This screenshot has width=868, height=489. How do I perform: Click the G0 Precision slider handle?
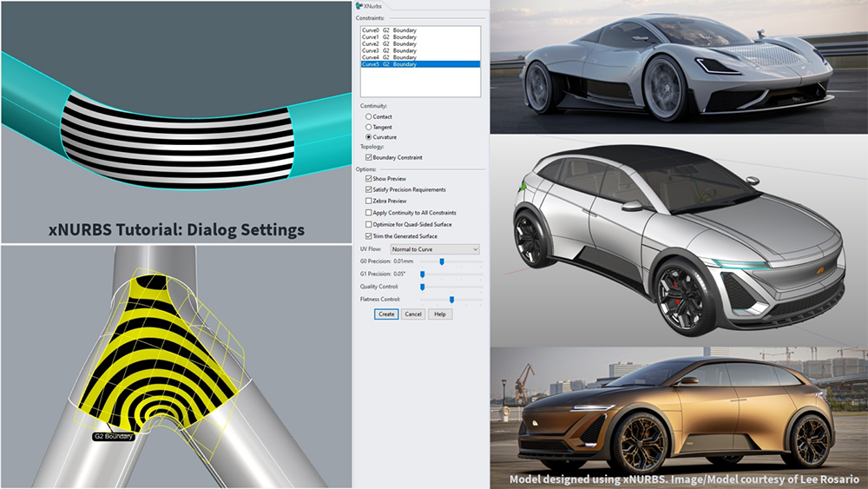442,261
